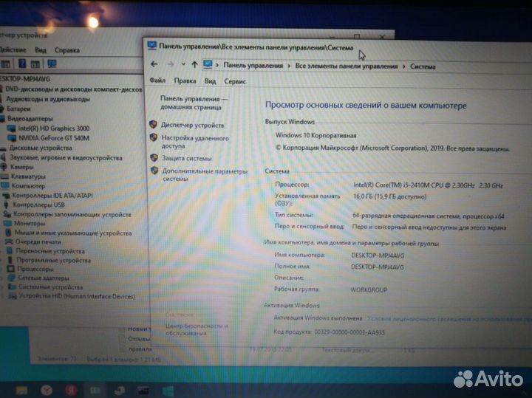Select 'Батареи' device category
The image size is (532, 398).
[x=18, y=109]
